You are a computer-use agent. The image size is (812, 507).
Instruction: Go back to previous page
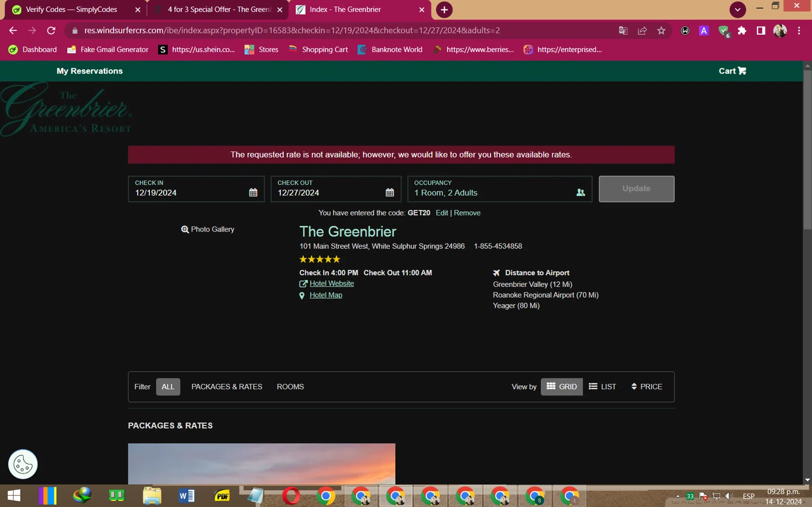(13, 31)
